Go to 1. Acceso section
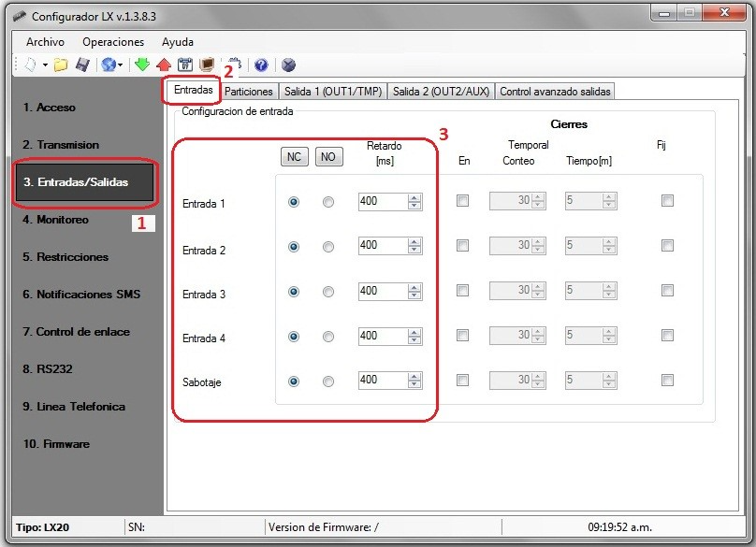The image size is (756, 547). click(50, 108)
